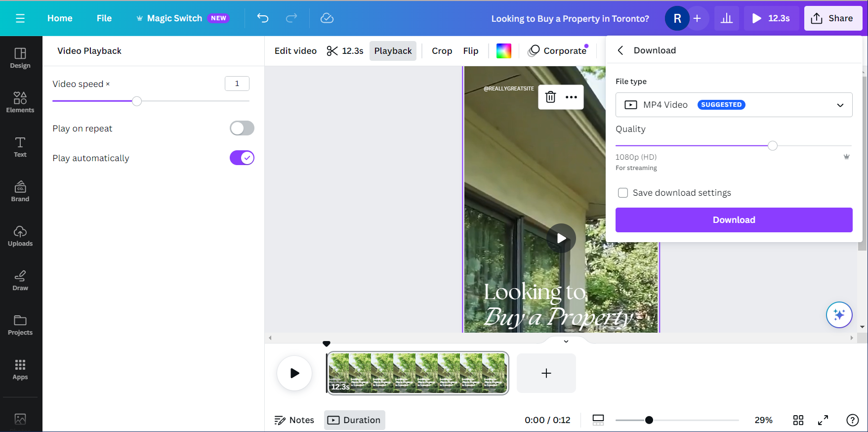The image size is (868, 432).
Task: Enter fullscreen with the expand arrows icon
Action: 823,420
